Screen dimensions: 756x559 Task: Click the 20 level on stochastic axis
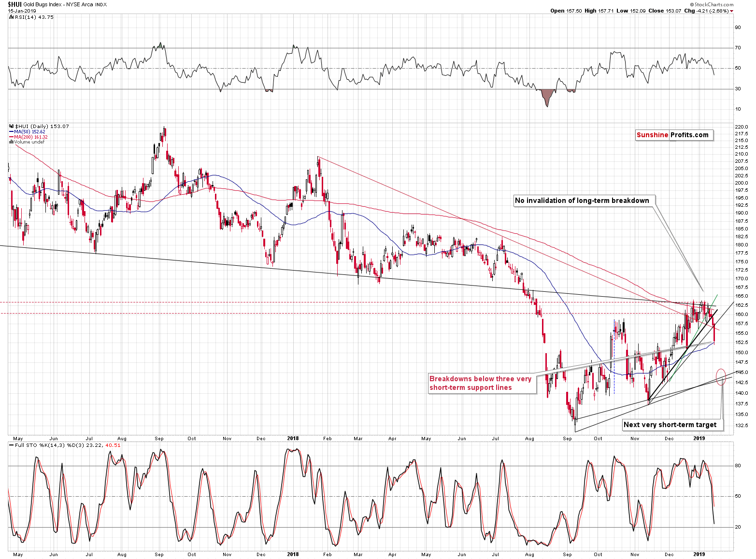click(738, 527)
